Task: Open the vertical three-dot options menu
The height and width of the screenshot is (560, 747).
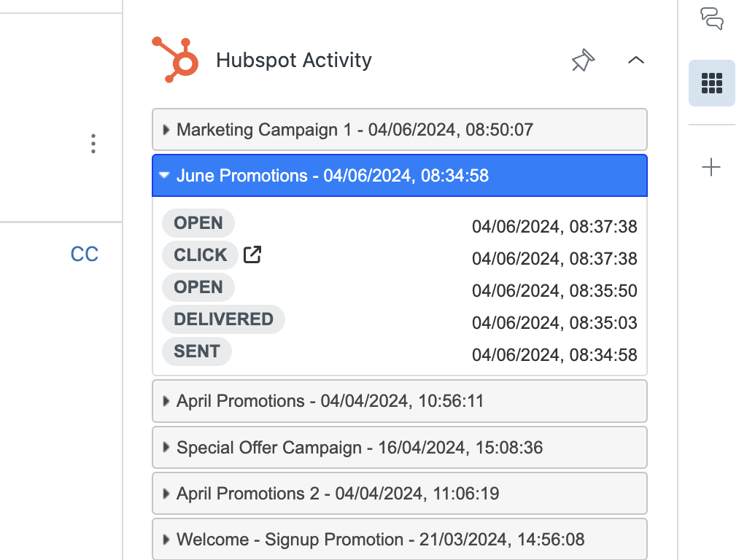Action: pos(93,144)
